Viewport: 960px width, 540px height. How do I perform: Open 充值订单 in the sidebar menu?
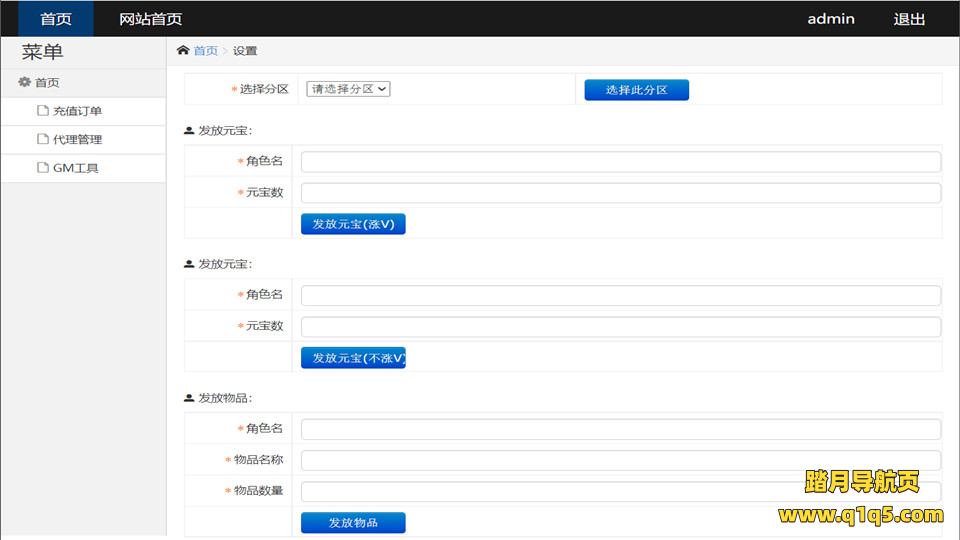[x=77, y=111]
